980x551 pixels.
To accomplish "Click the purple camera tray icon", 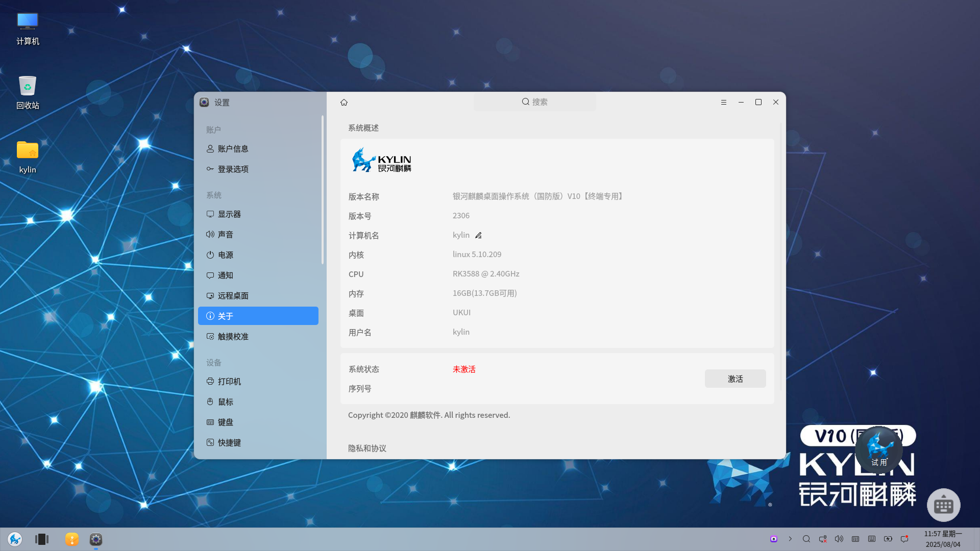I will (774, 539).
